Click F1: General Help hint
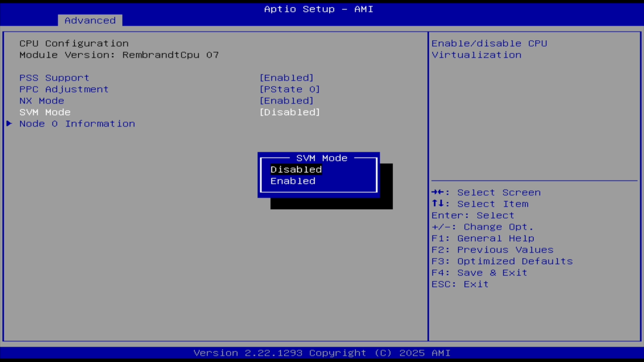Image resolution: width=644 pixels, height=362 pixels. point(483,238)
